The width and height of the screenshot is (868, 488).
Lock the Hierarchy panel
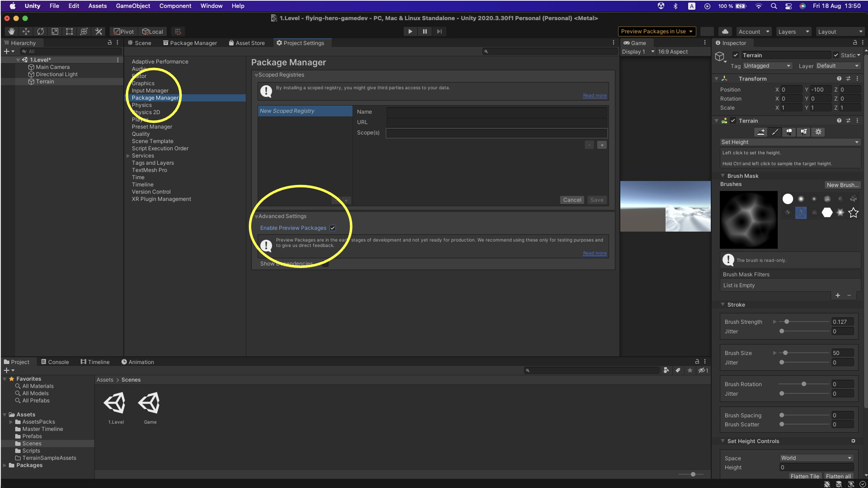109,43
